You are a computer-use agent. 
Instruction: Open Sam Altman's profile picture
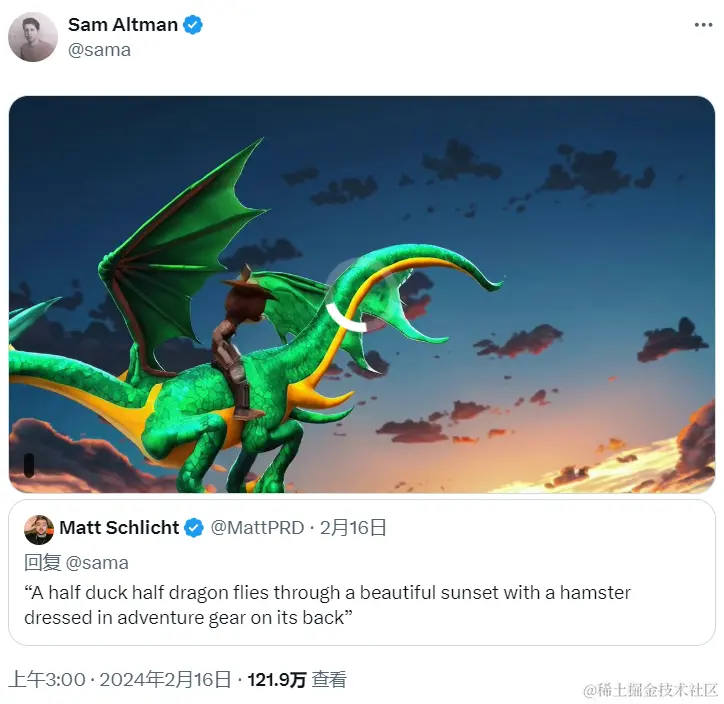coord(33,37)
